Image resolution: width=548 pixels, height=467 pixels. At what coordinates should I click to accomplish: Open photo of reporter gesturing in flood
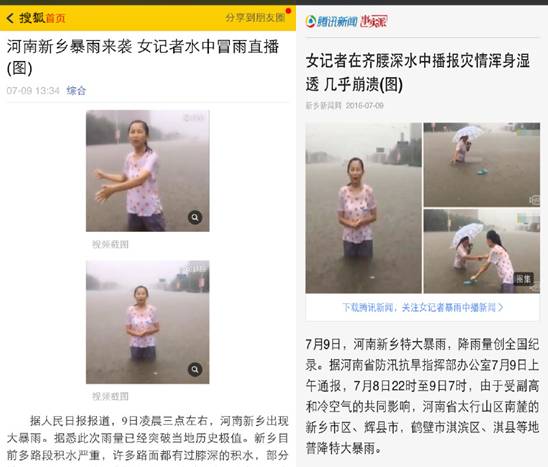pyautogui.click(x=148, y=171)
